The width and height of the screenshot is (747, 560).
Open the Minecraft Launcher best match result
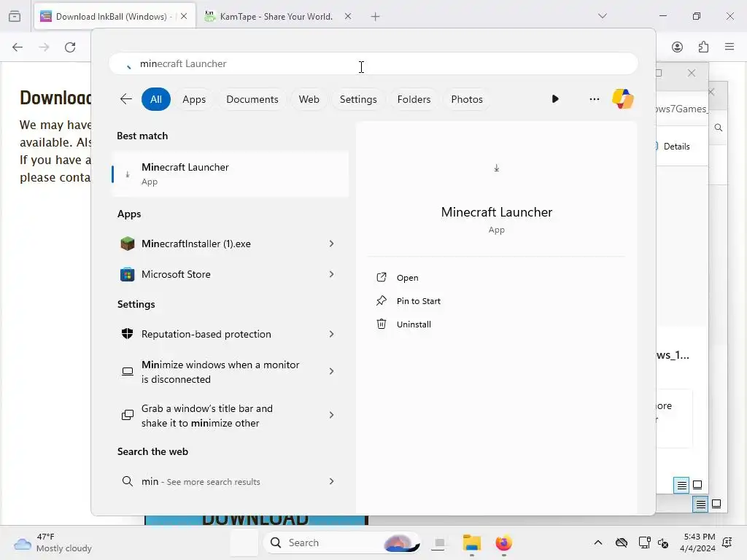point(230,174)
